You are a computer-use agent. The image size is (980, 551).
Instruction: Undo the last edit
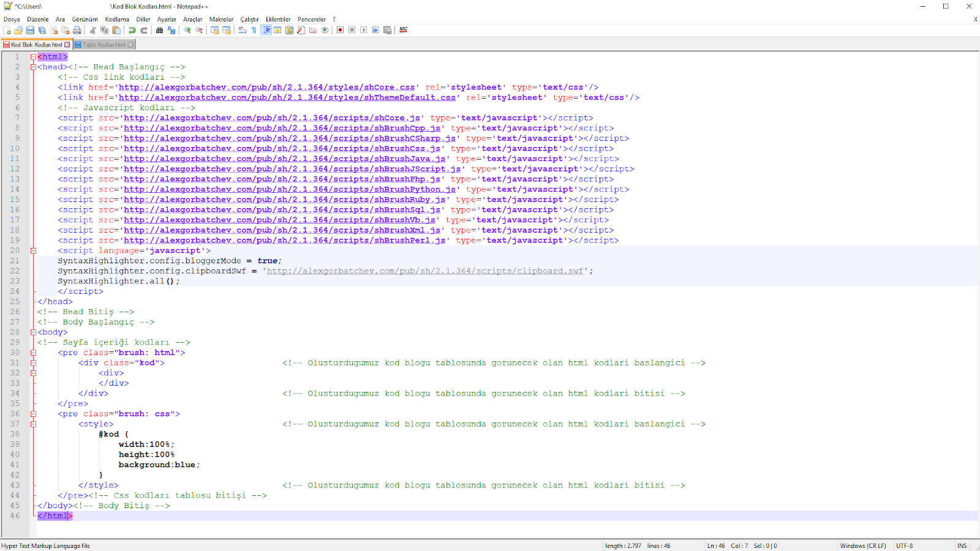pos(132,30)
